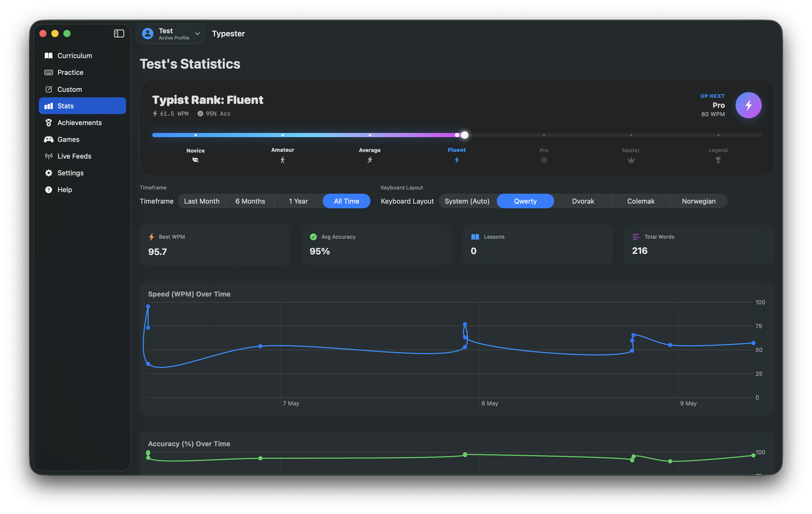Open the Games section
This screenshot has height=514, width=812.
(x=82, y=139)
